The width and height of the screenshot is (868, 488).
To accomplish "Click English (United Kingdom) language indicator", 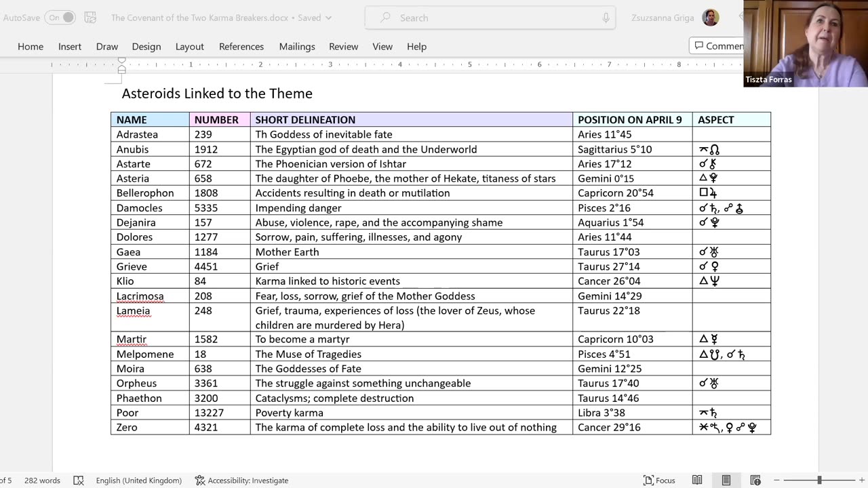I will click(139, 481).
